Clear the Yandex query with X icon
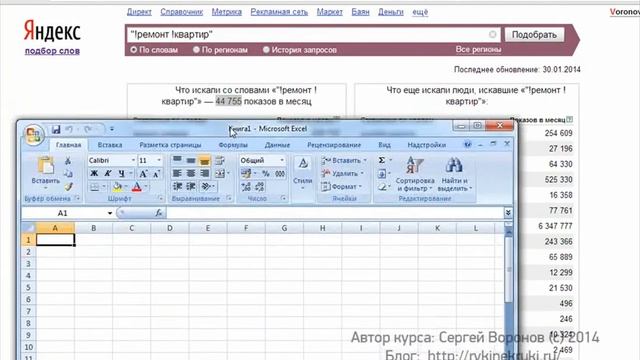640x360 pixels. tap(493, 35)
